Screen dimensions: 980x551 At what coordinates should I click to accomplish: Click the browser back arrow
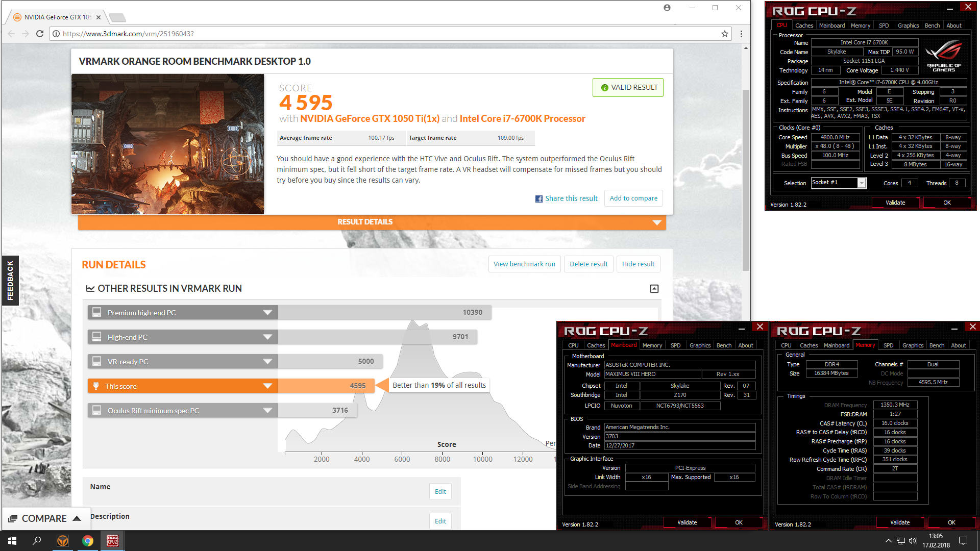[11, 34]
